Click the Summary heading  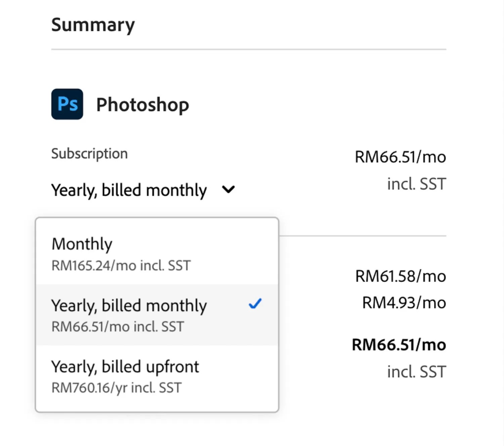pyautogui.click(x=93, y=25)
